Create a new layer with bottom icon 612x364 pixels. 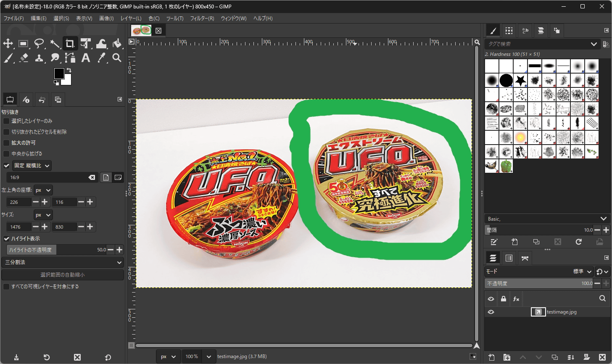tap(491, 357)
